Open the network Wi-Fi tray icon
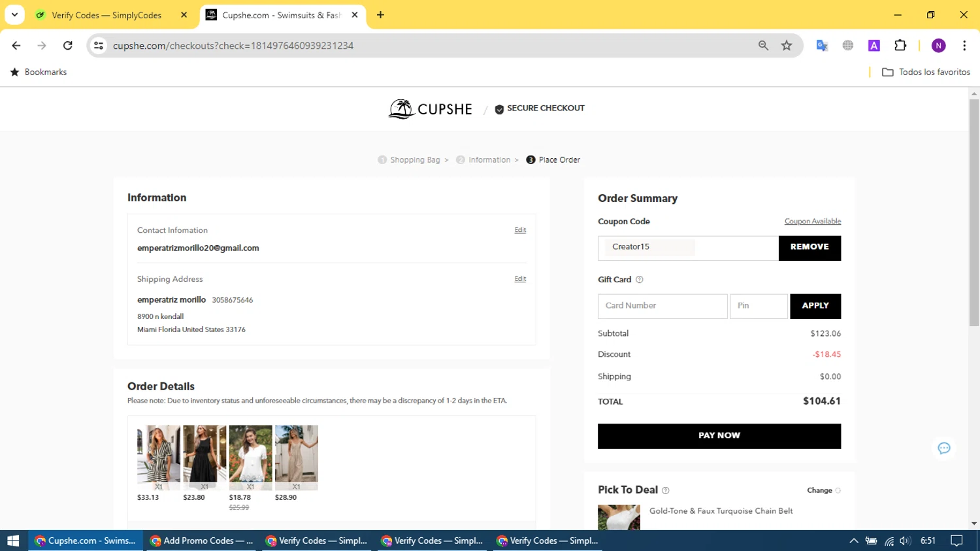The width and height of the screenshot is (980, 551). point(889,541)
